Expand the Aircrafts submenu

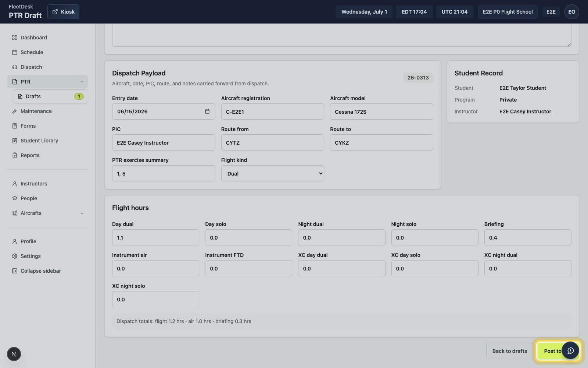coord(82,213)
